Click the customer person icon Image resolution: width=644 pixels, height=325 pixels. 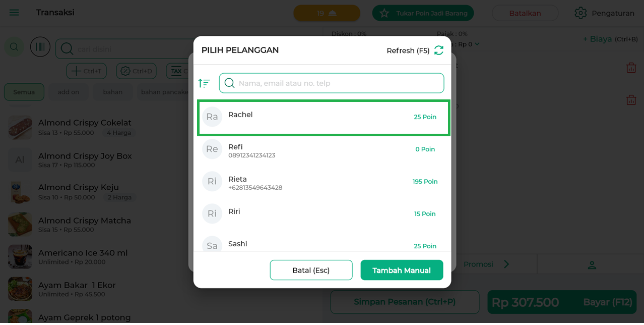tap(592, 264)
